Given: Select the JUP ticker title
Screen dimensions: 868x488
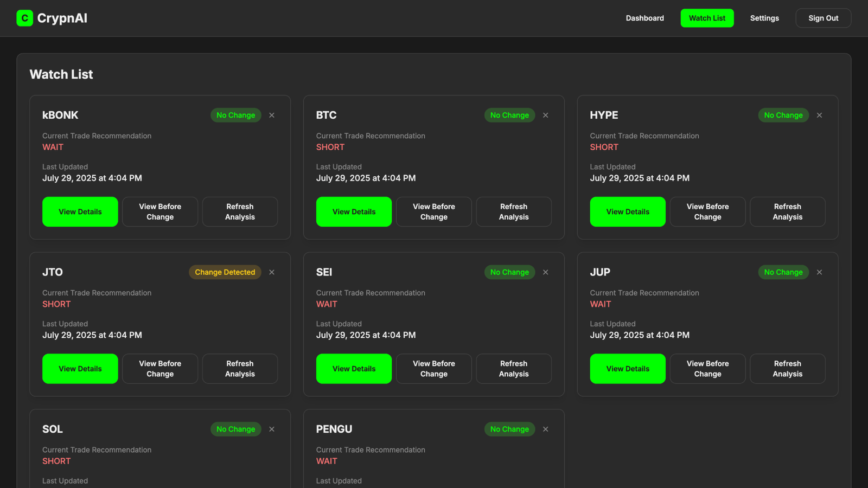Looking at the screenshot, I should [x=600, y=272].
